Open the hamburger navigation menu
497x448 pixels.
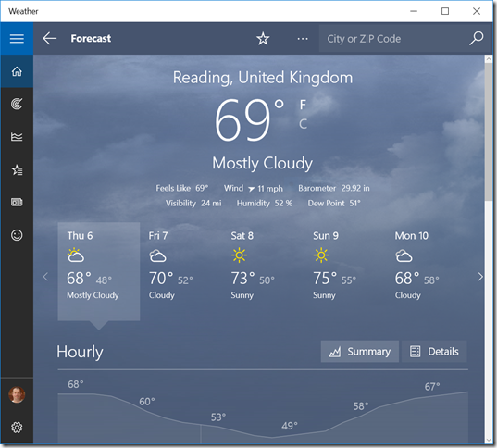17,38
